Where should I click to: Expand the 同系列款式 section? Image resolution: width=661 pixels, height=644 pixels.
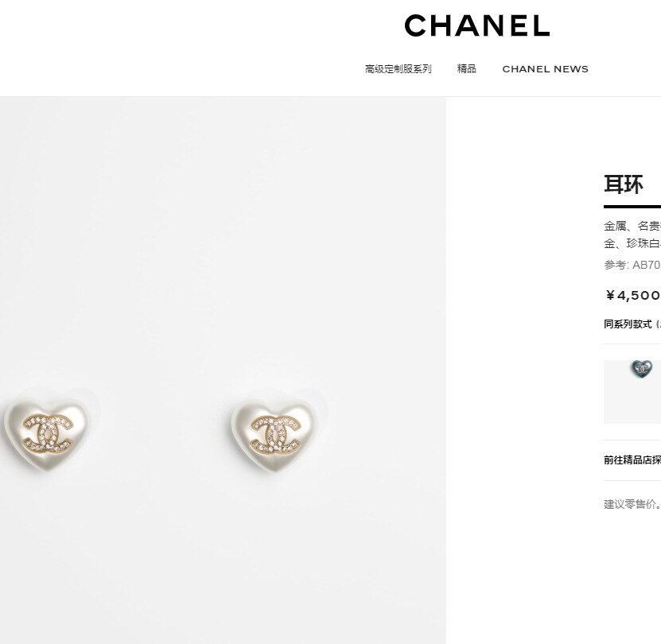[x=632, y=324]
